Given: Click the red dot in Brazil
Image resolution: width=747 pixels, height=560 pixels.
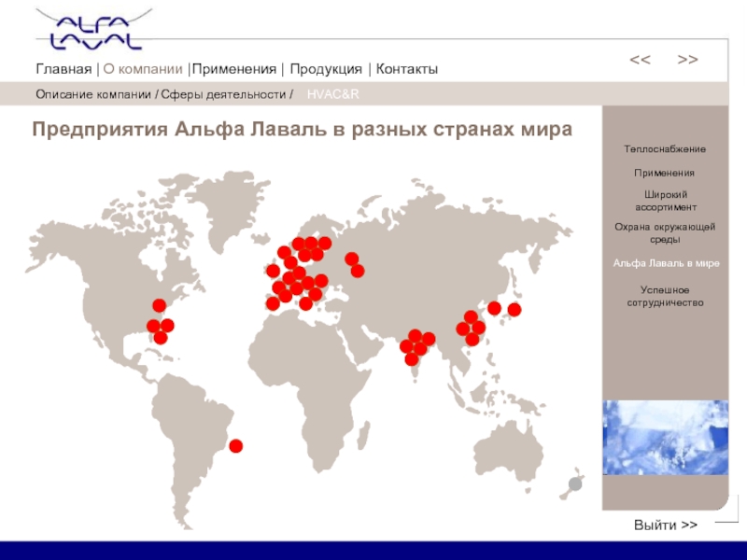Looking at the screenshot, I should point(236,446).
